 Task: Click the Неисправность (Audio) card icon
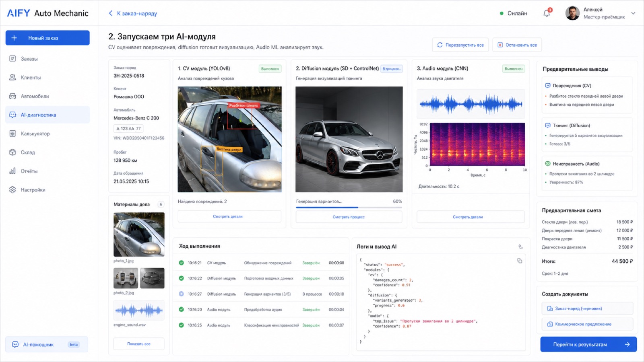pos(547,164)
